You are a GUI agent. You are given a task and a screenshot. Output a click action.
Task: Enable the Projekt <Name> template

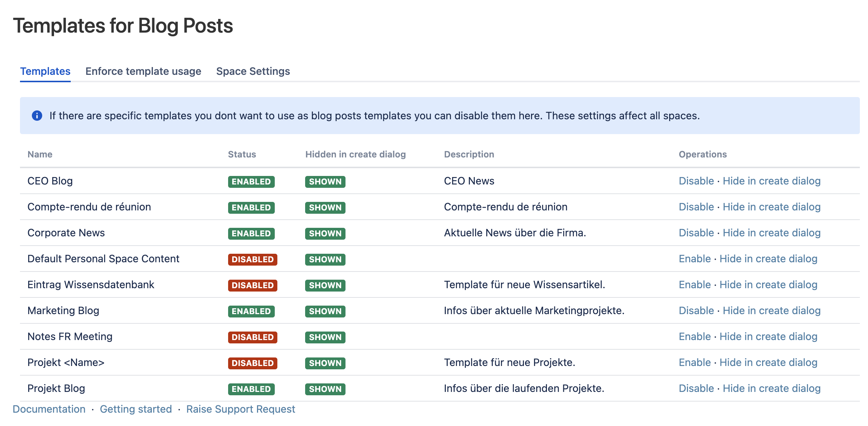point(695,362)
